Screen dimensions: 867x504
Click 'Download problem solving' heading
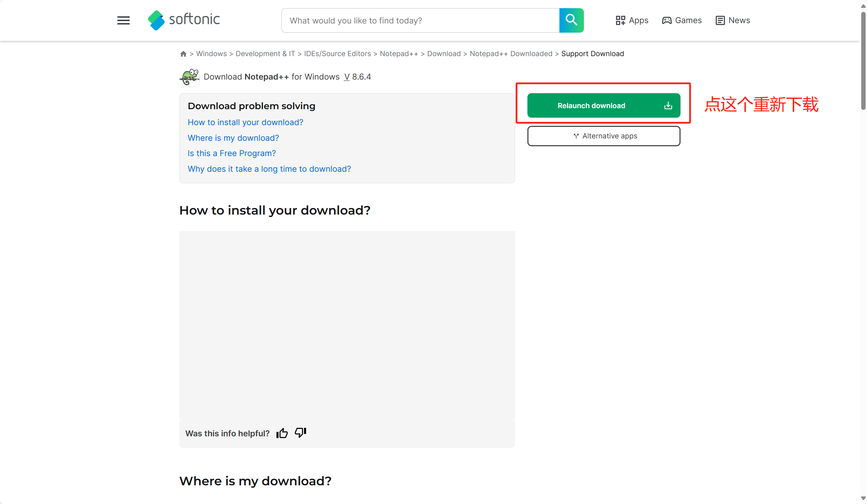pos(251,106)
